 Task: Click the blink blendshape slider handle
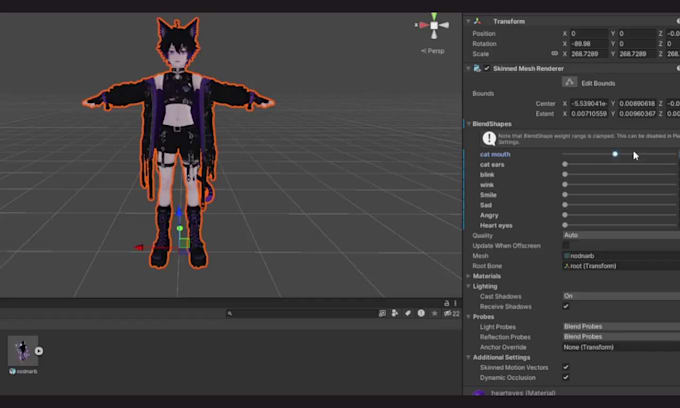[565, 174]
